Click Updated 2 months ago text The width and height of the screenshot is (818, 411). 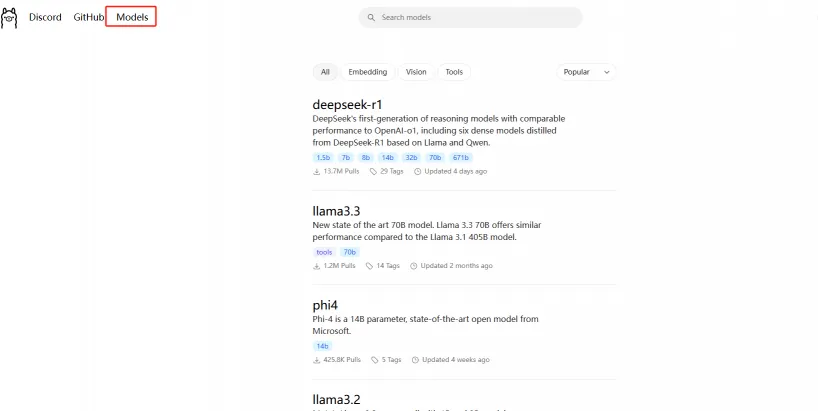pyautogui.click(x=456, y=265)
